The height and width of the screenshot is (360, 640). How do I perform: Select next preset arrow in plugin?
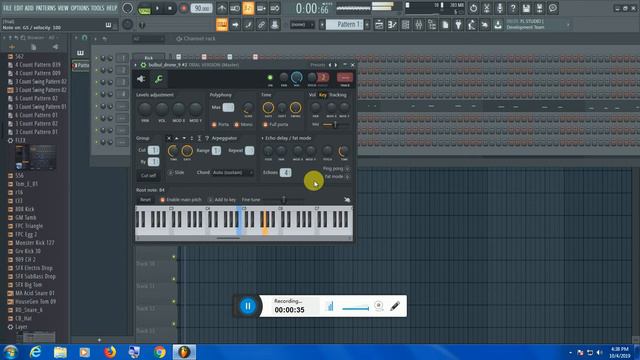pos(336,65)
